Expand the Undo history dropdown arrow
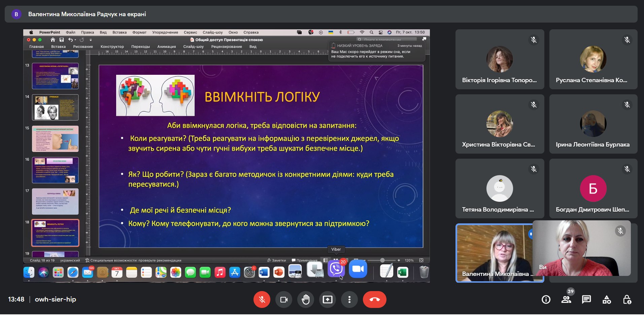The height and width of the screenshot is (315, 644). 75,40
